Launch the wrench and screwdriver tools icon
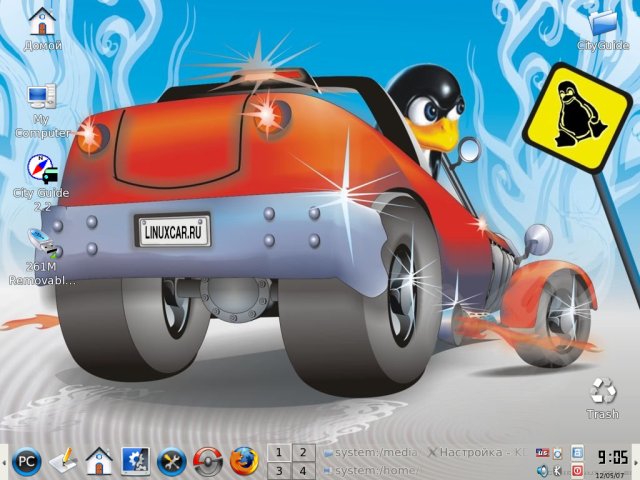Screen dimensions: 640x480 click(x=172, y=461)
